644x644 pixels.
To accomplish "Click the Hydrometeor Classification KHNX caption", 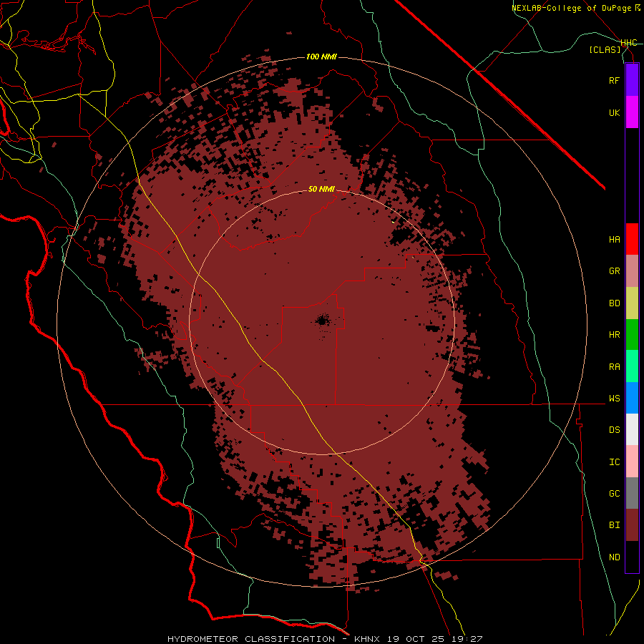I will click(x=324, y=639).
